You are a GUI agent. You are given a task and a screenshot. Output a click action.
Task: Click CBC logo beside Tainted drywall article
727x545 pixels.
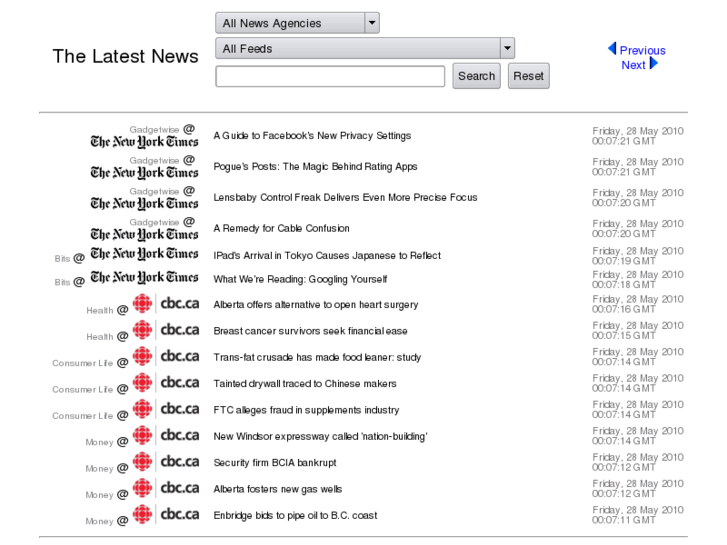166,383
